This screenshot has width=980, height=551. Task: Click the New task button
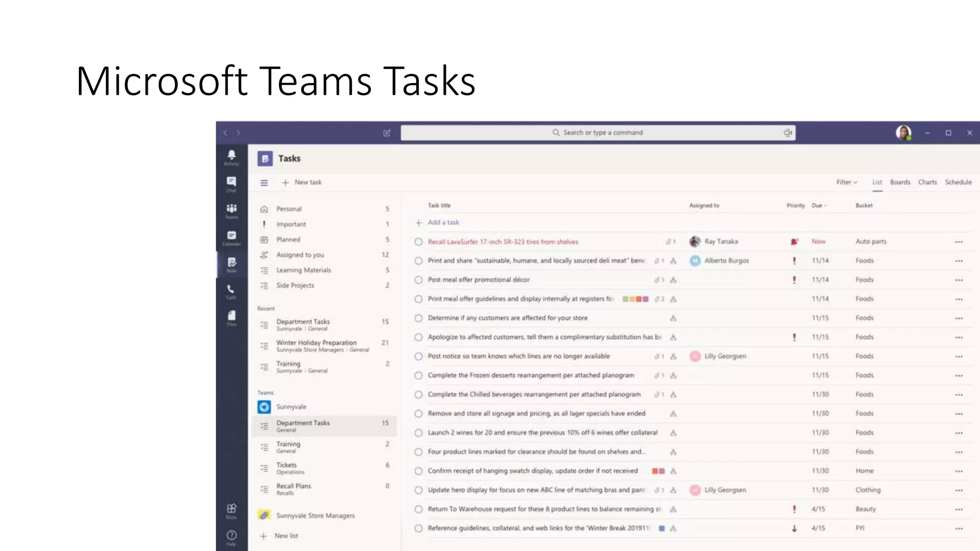(x=302, y=183)
